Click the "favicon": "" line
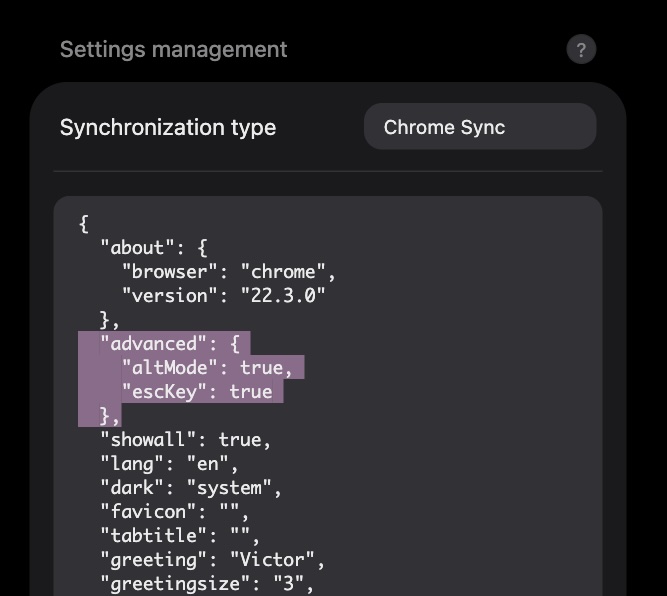This screenshot has height=596, width=667. coord(174,511)
